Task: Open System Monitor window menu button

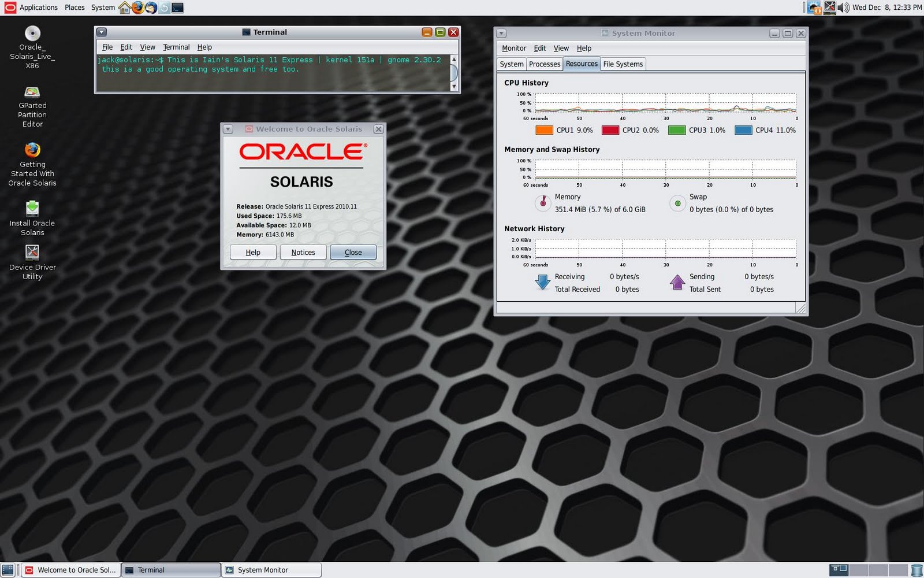Action: (501, 34)
